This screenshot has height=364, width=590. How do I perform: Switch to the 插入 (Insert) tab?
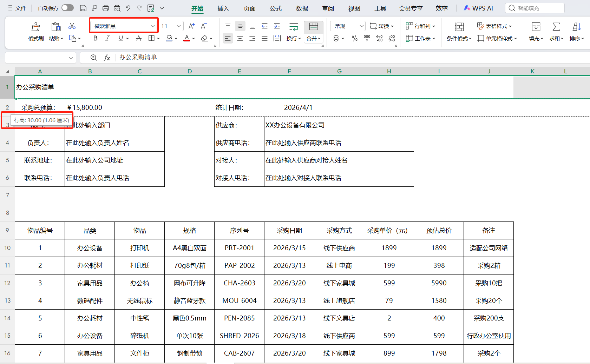tap(223, 8)
